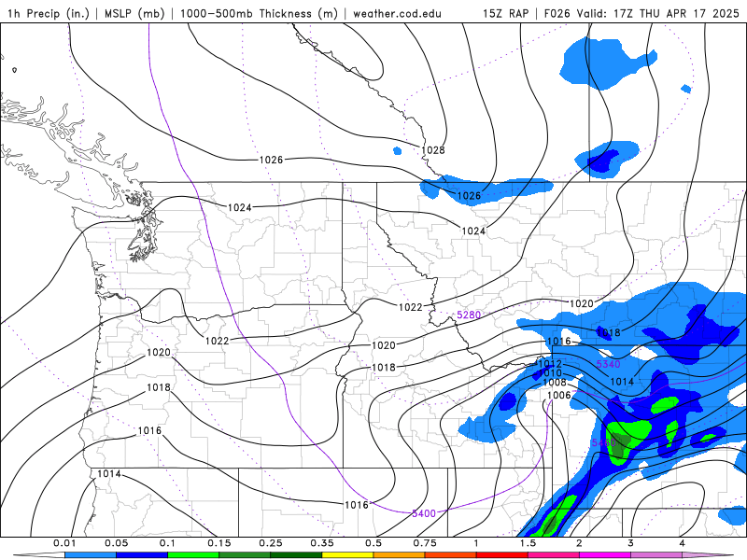This screenshot has width=747, height=560.
Task: Click the light blue 0.01 precipitation swatch
Action: 90,555
